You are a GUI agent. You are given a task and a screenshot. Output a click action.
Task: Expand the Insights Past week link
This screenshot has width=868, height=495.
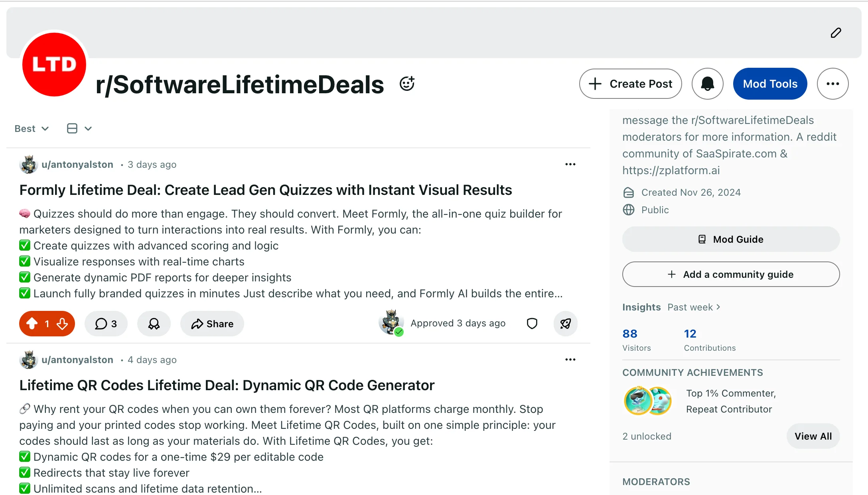coord(694,307)
